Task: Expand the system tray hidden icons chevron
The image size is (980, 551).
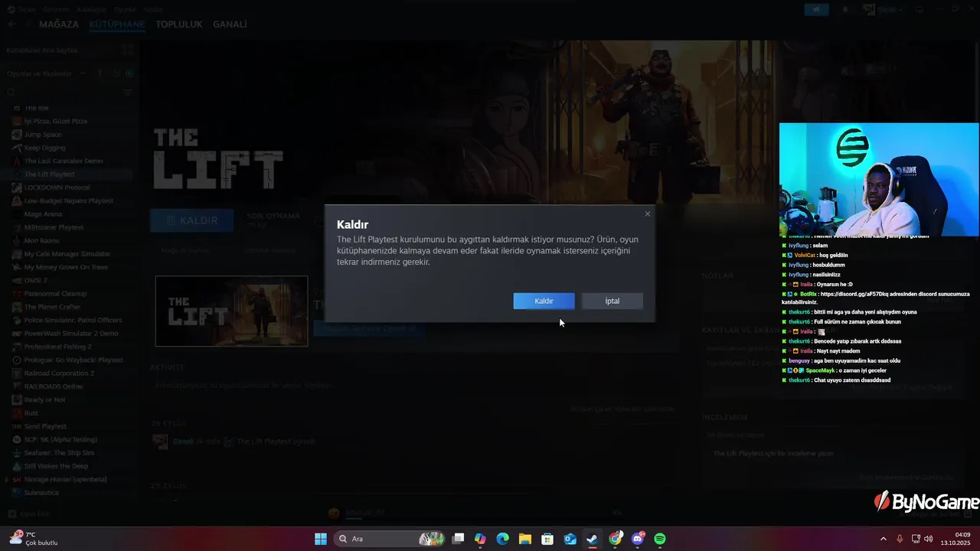Action: (883, 539)
